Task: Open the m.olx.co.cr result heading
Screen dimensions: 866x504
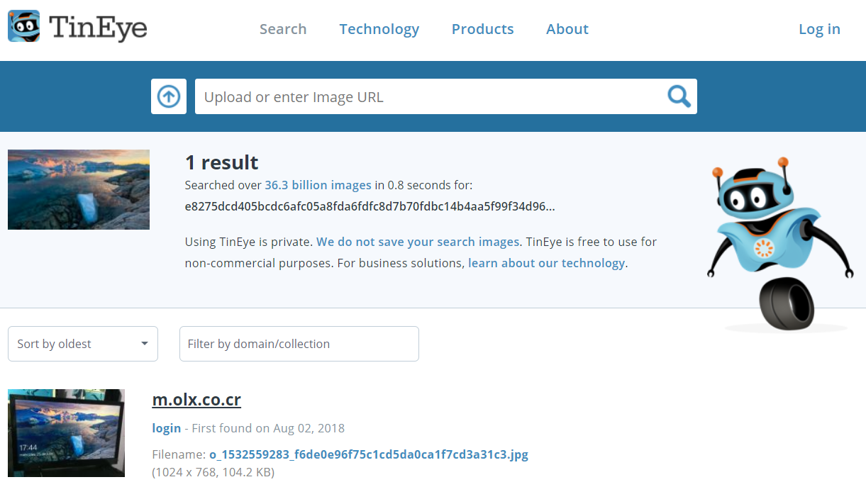Action: tap(196, 400)
